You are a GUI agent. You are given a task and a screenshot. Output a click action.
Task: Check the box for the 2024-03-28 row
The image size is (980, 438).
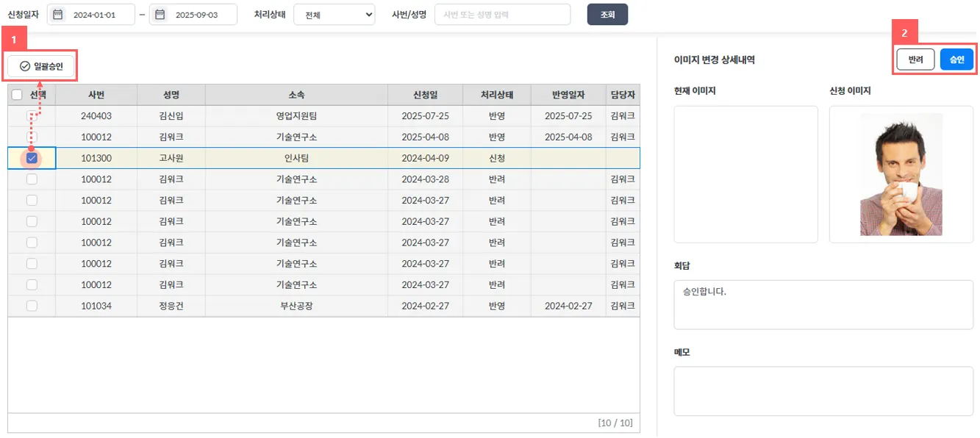coord(32,179)
